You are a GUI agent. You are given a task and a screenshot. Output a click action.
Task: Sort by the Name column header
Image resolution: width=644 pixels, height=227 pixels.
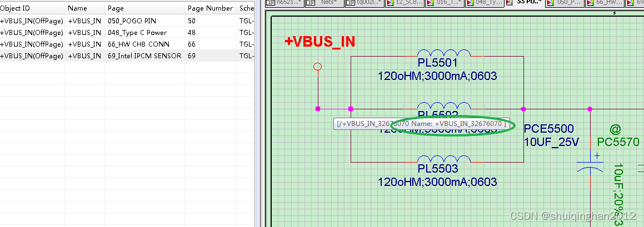click(84, 8)
